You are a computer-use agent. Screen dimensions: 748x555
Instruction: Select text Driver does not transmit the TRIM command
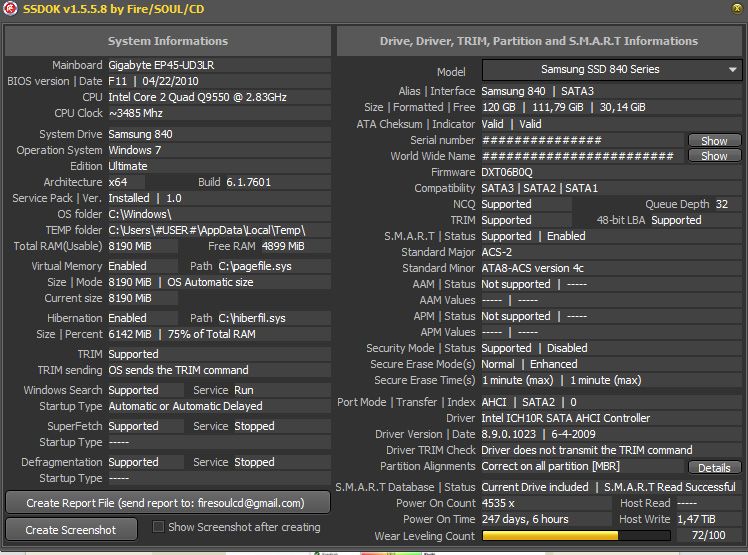click(587, 450)
